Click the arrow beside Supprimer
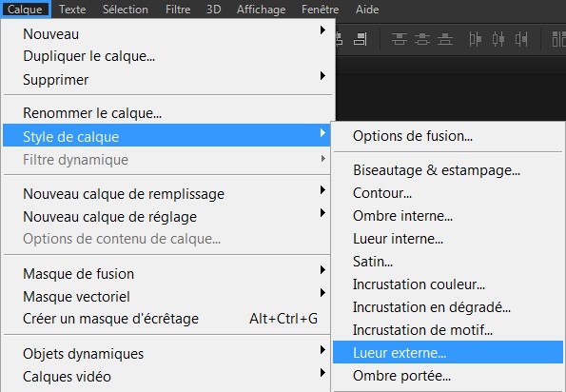 click(322, 76)
